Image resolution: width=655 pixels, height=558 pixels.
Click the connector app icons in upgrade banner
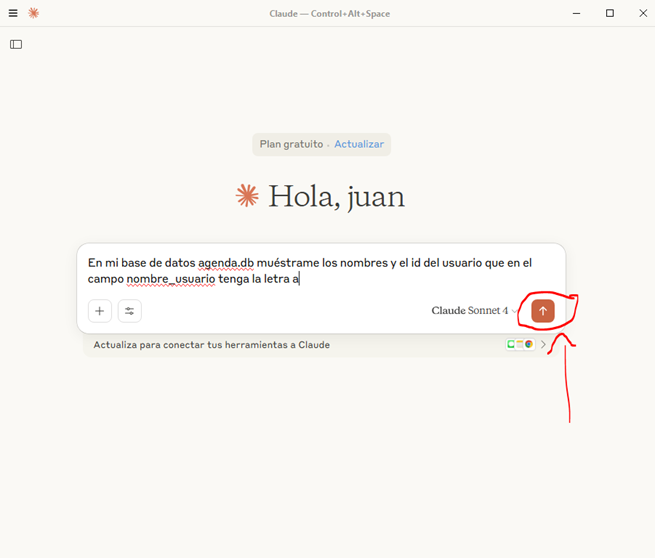pos(519,345)
